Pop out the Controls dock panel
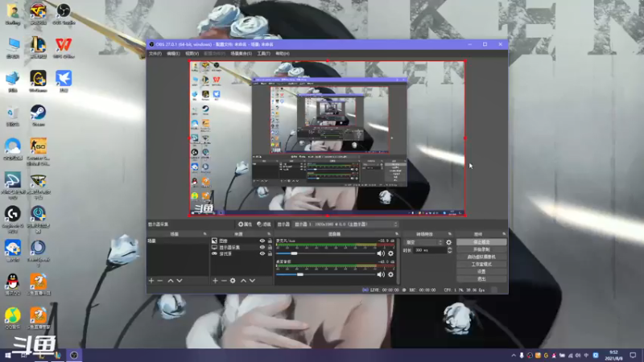644x362 pixels. 504,234
